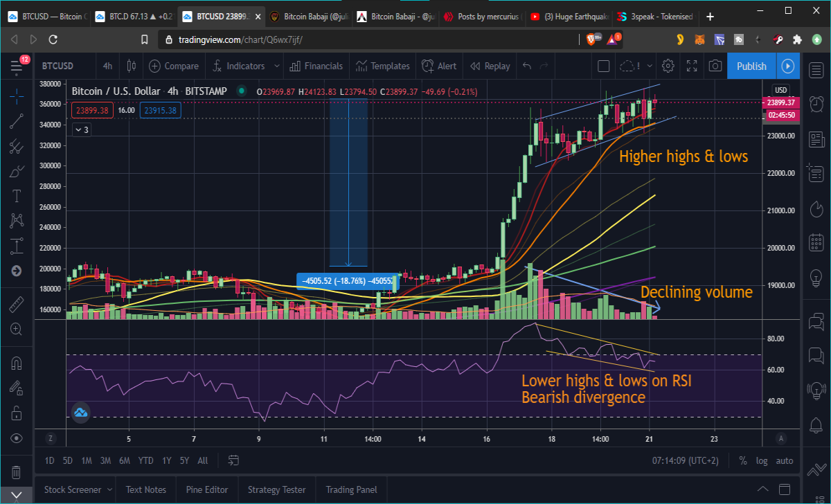Open the icons arrow tool
831x504 pixels.
coord(17,271)
